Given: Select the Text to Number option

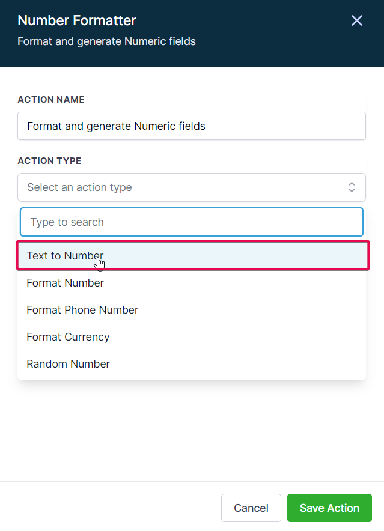Looking at the screenshot, I should pyautogui.click(x=193, y=255).
